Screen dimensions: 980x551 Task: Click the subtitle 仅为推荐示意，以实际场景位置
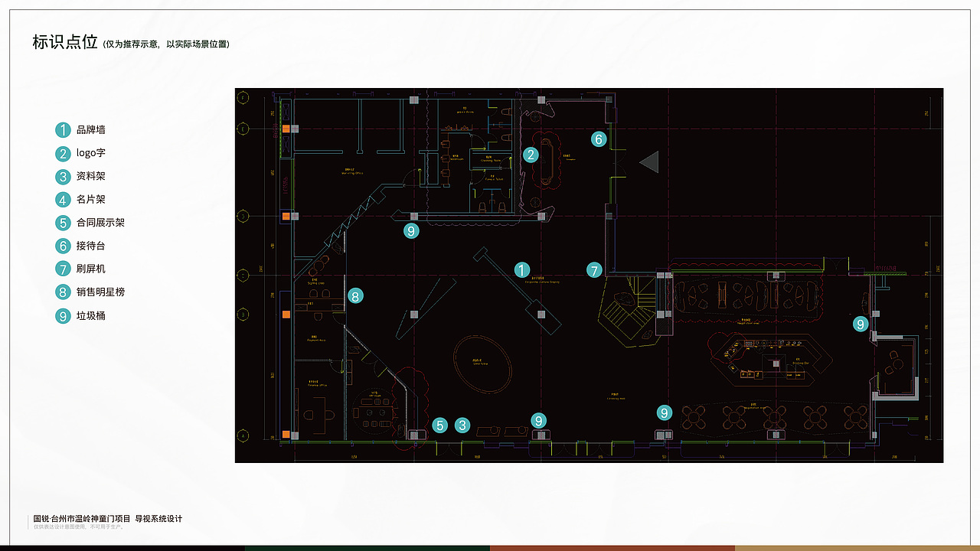tap(166, 44)
